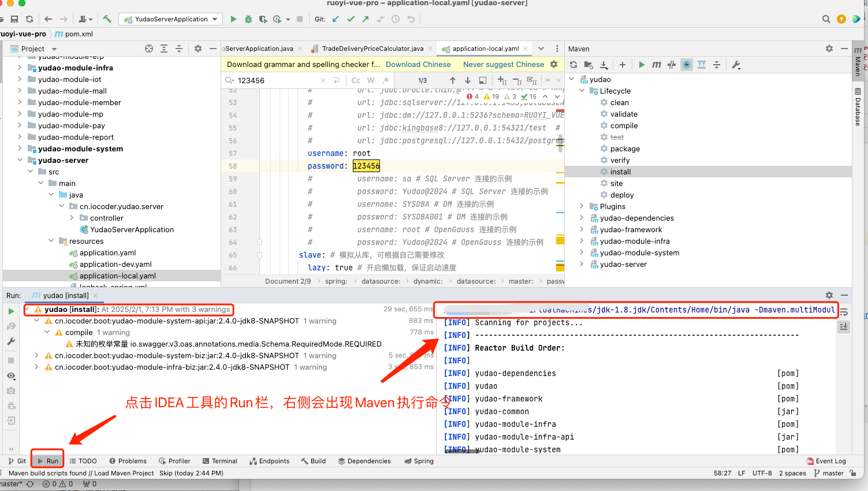This screenshot has width=868, height=491.
Task: Click Reload All Maven Projects icon
Action: [573, 65]
